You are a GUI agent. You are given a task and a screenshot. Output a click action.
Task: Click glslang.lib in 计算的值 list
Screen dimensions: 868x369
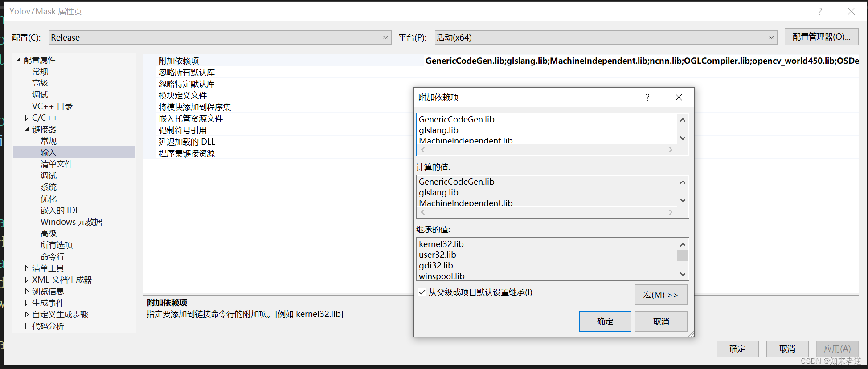(438, 192)
